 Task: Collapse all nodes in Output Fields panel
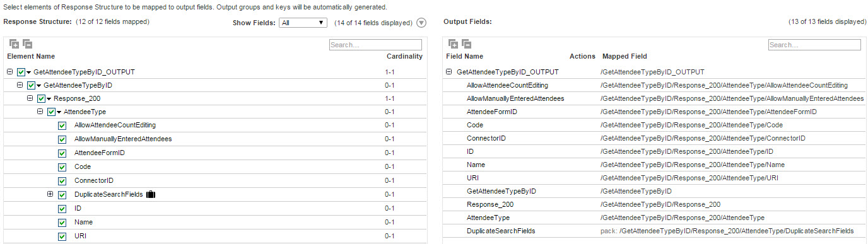466,44
